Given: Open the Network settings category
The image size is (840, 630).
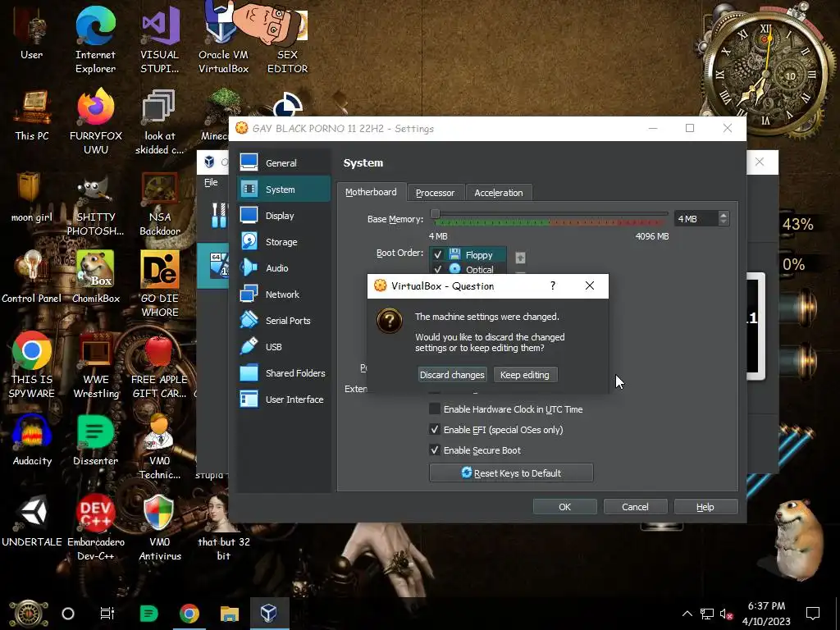Looking at the screenshot, I should (x=284, y=294).
